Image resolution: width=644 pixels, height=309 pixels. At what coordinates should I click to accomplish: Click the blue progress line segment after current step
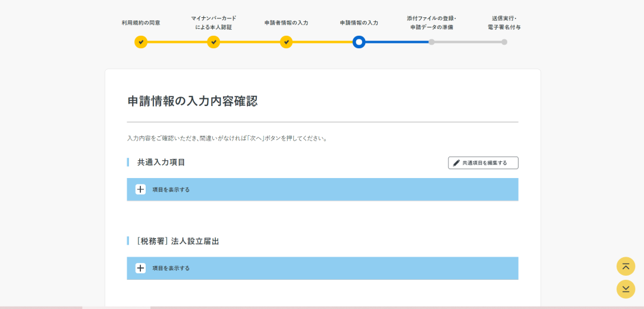coord(397,42)
